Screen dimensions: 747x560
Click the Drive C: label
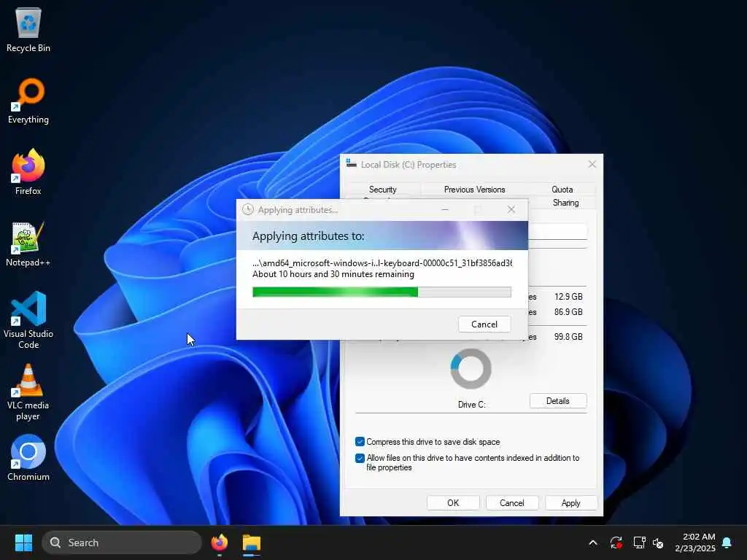472,404
